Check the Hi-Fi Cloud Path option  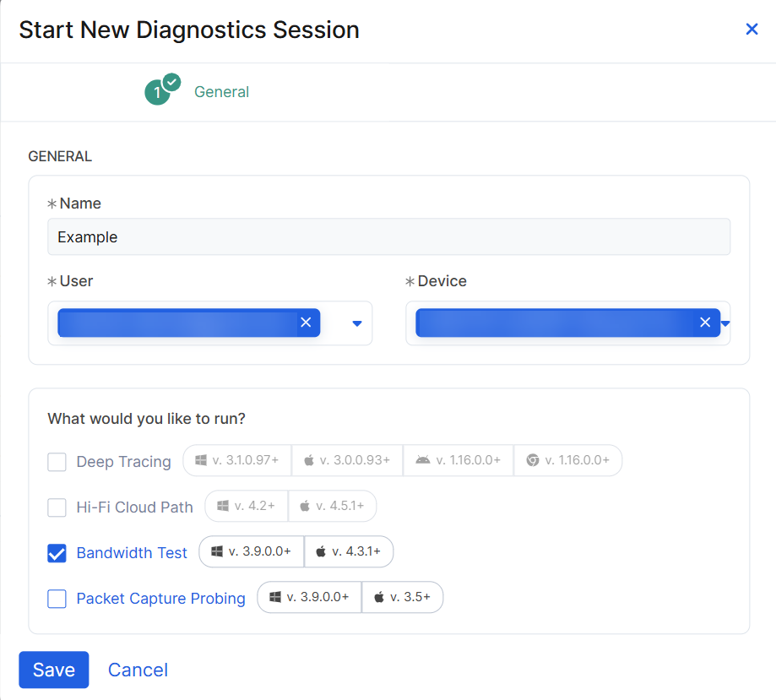(x=57, y=507)
